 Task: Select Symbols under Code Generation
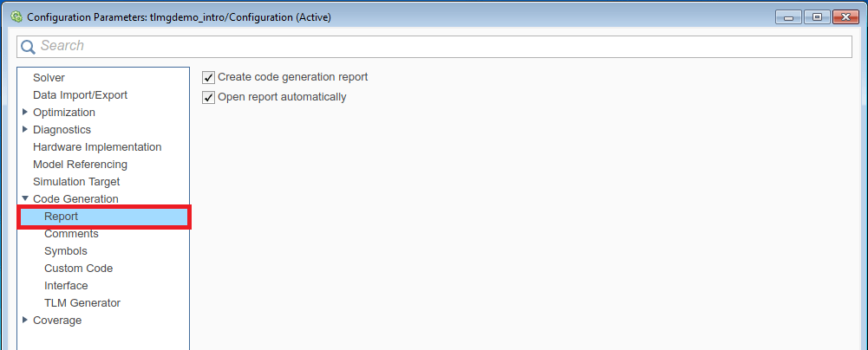[66, 251]
